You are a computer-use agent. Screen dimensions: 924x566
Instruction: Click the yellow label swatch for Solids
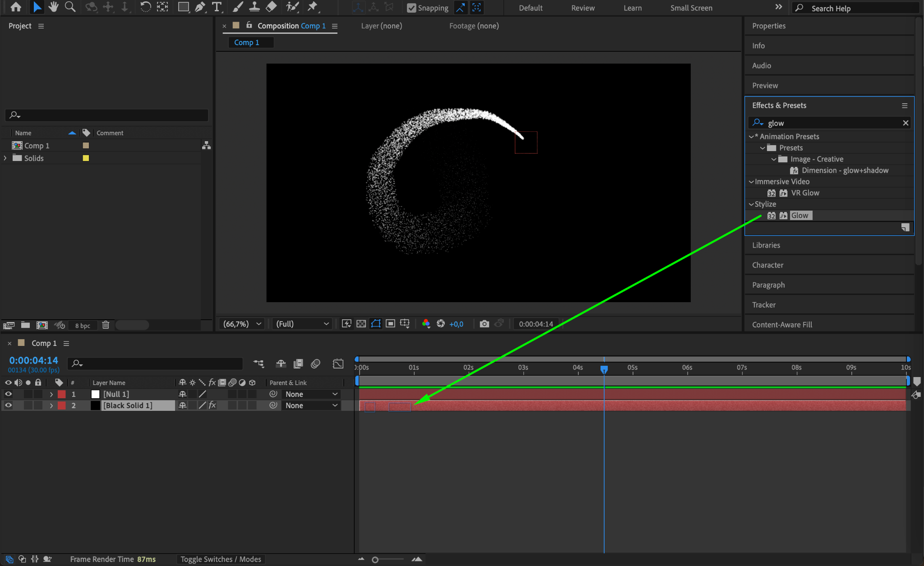click(86, 158)
